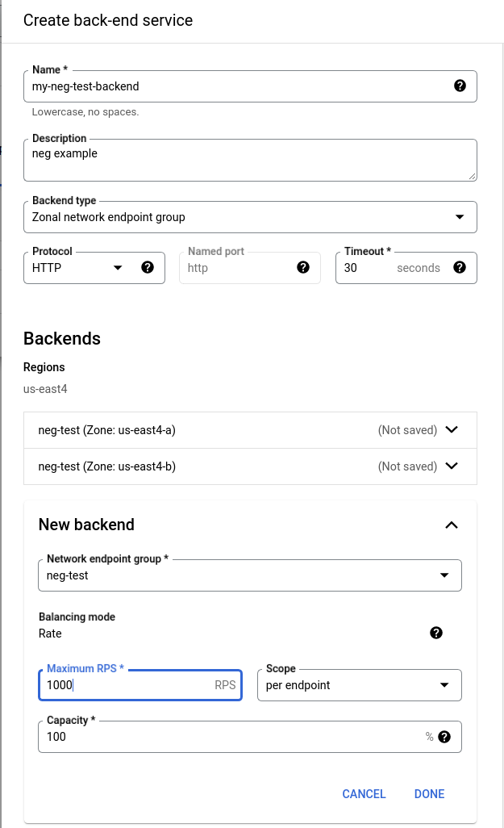Click the Protocol help icon
Viewport: 504px width, 828px height.
[148, 267]
